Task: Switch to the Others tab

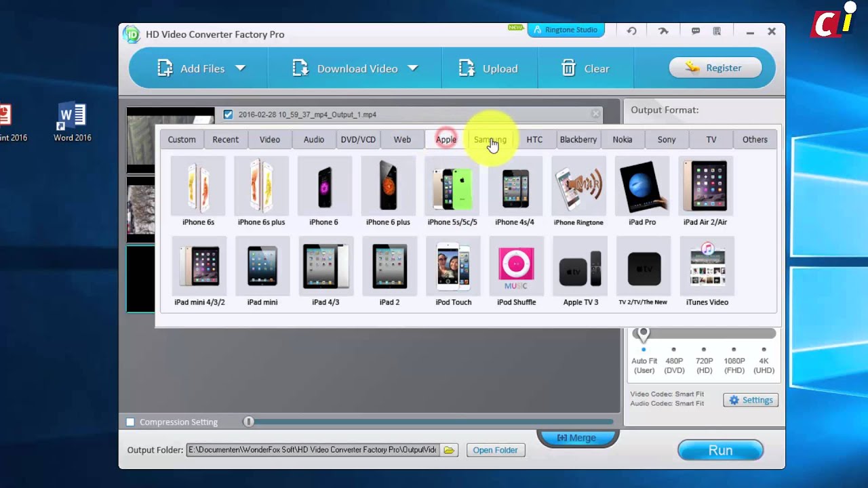Action: click(x=755, y=140)
